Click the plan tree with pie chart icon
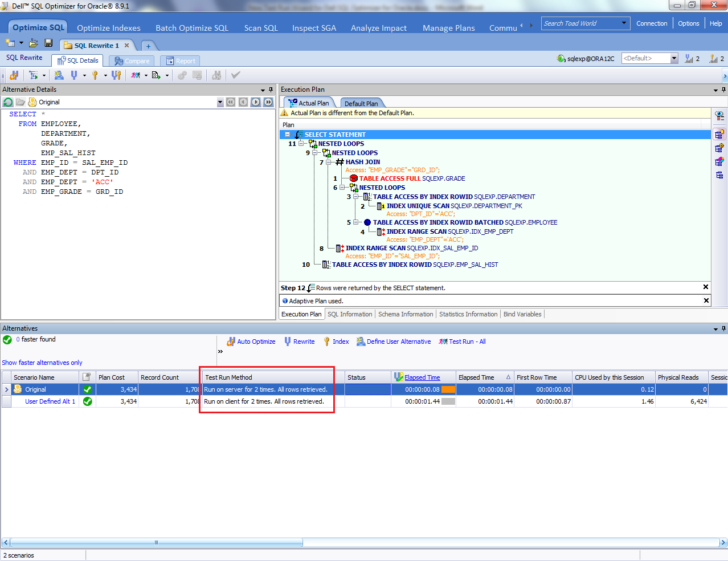Viewport: 728px width, 561px height. pos(719,162)
